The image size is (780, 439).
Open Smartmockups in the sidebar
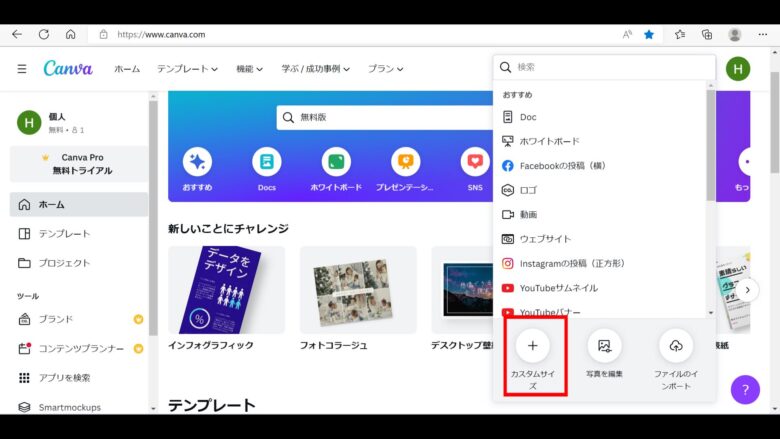pos(79,407)
